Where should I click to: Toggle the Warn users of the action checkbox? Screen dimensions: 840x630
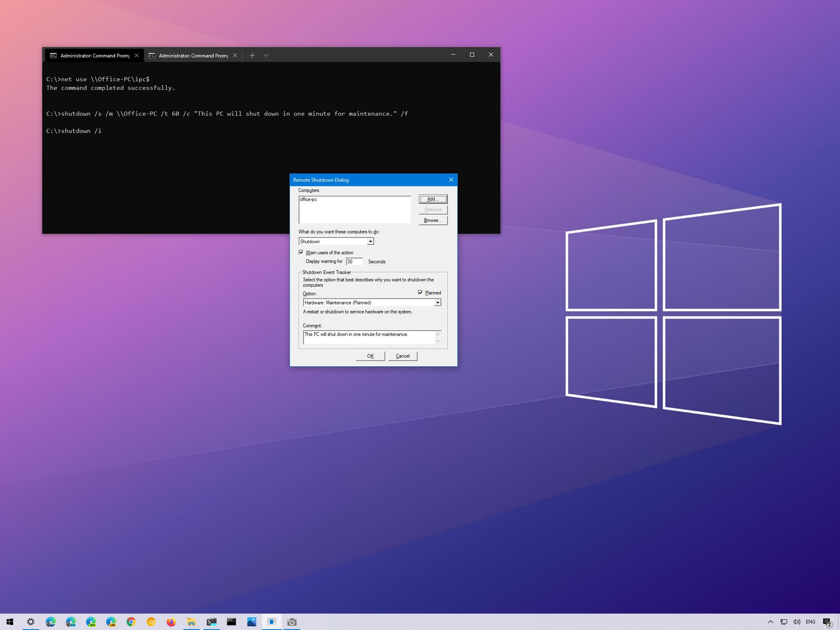pos(301,252)
